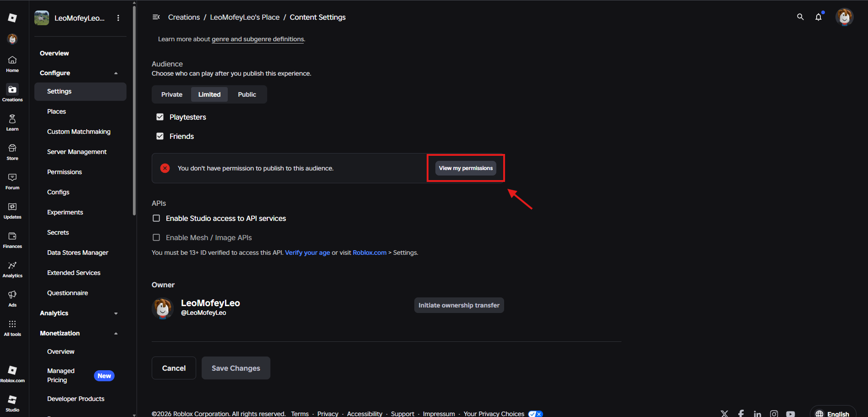Collapse the Monetization section
Screen dimensions: 868x417
[116, 334]
